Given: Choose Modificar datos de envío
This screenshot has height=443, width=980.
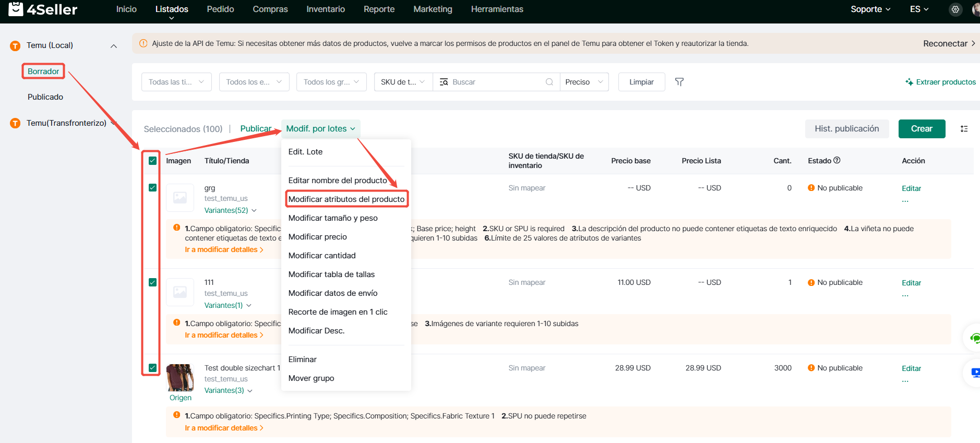Looking at the screenshot, I should click(333, 293).
